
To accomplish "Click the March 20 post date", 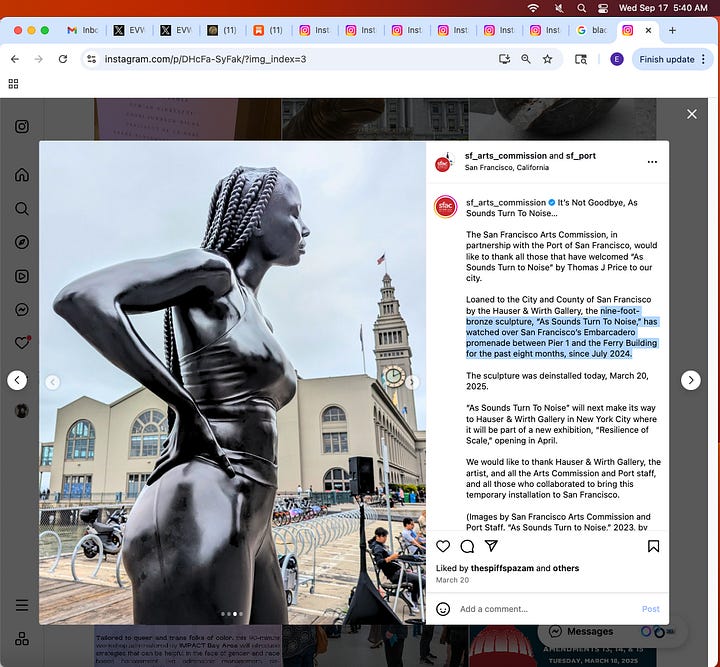I will pyautogui.click(x=452, y=580).
